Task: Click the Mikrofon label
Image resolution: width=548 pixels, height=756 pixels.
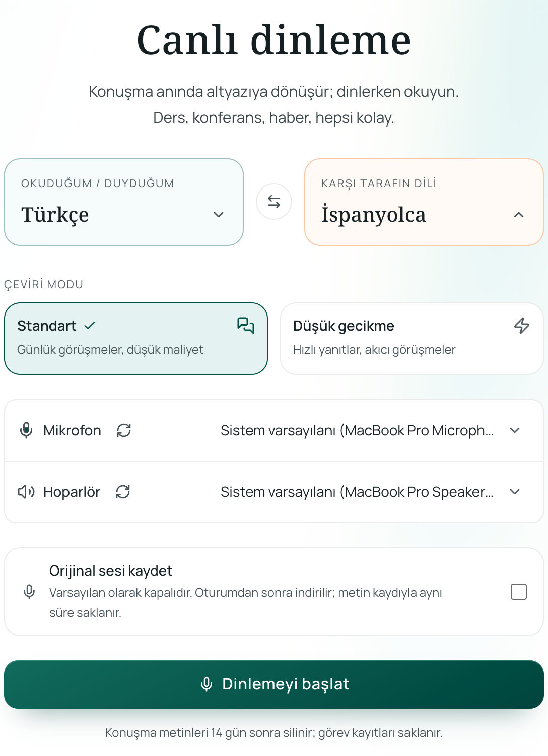Action: pyautogui.click(x=72, y=430)
